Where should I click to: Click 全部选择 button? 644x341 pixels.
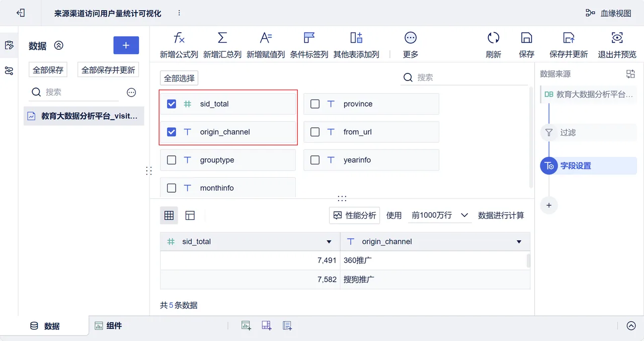click(x=179, y=78)
